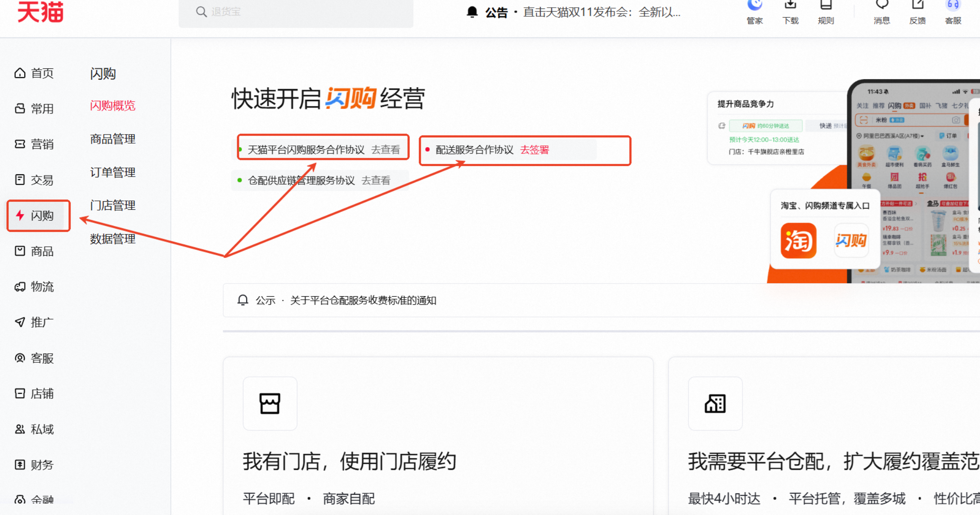Click the bell icon beside 公示
Screen dimensions: 980x515
click(x=243, y=300)
